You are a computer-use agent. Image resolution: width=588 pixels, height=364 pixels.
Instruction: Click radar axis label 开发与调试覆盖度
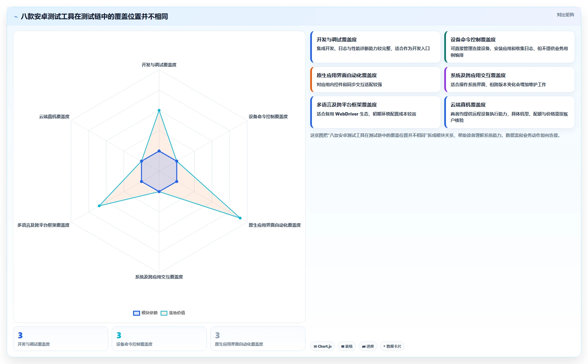[159, 65]
